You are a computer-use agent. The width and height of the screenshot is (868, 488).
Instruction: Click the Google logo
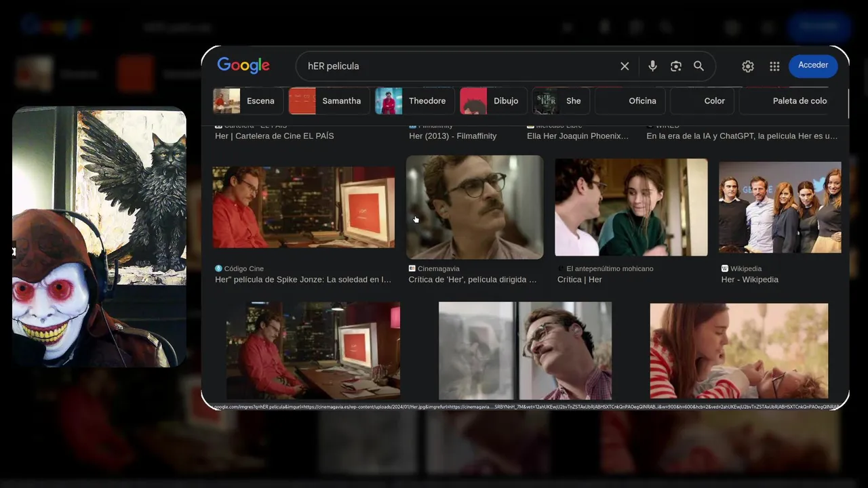(243, 66)
